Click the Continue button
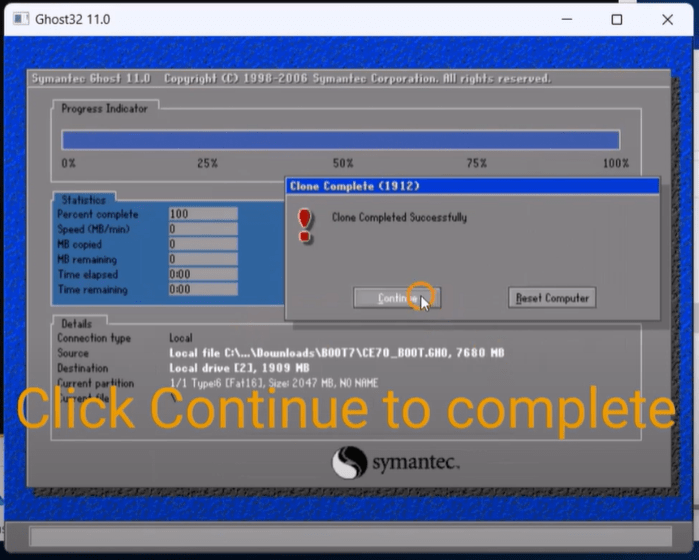This screenshot has width=699, height=560. [396, 298]
